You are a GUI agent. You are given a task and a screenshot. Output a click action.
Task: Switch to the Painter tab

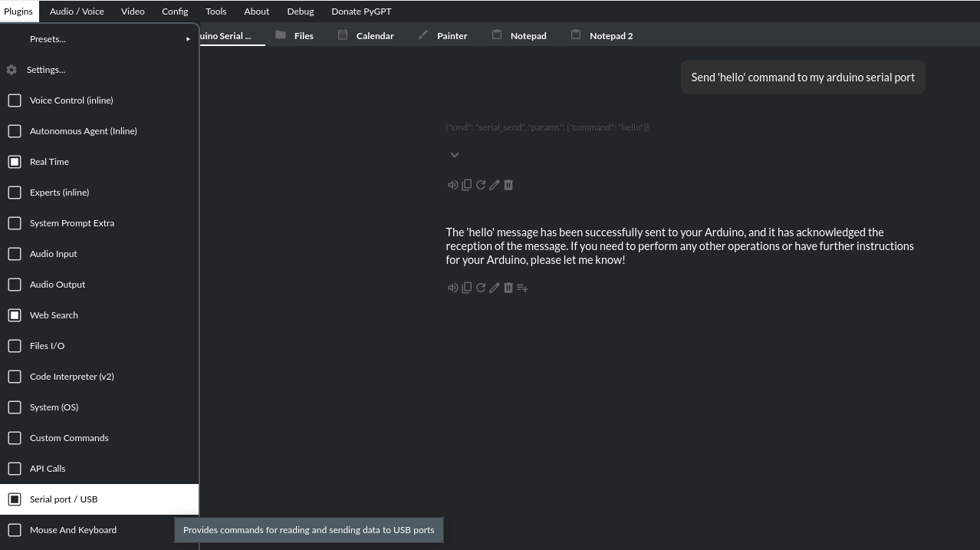(442, 35)
